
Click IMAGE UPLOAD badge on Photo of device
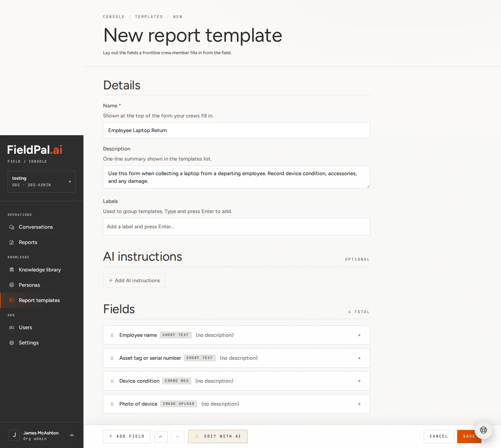178,404
